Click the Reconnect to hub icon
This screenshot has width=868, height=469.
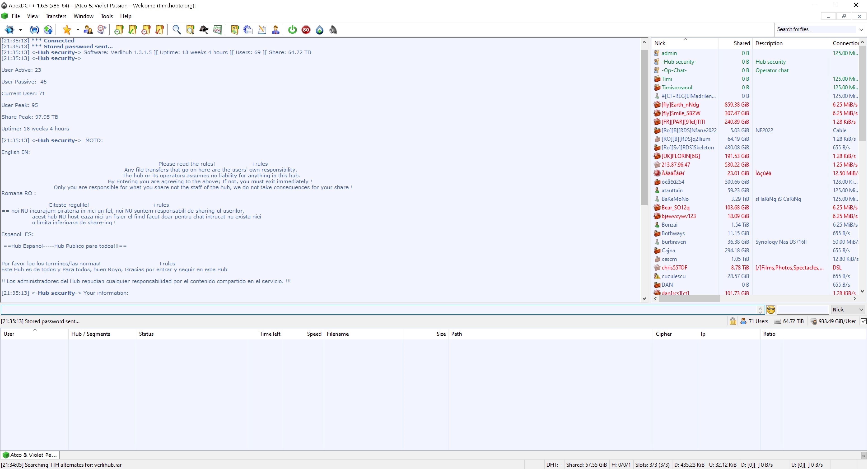(x=34, y=30)
